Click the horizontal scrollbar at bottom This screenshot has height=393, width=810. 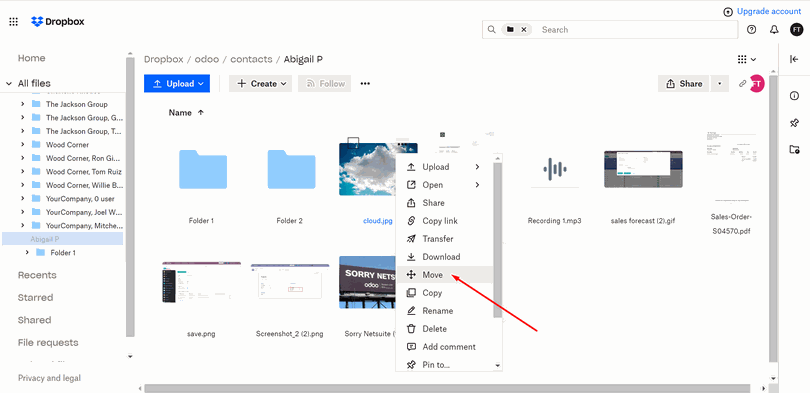447,388
